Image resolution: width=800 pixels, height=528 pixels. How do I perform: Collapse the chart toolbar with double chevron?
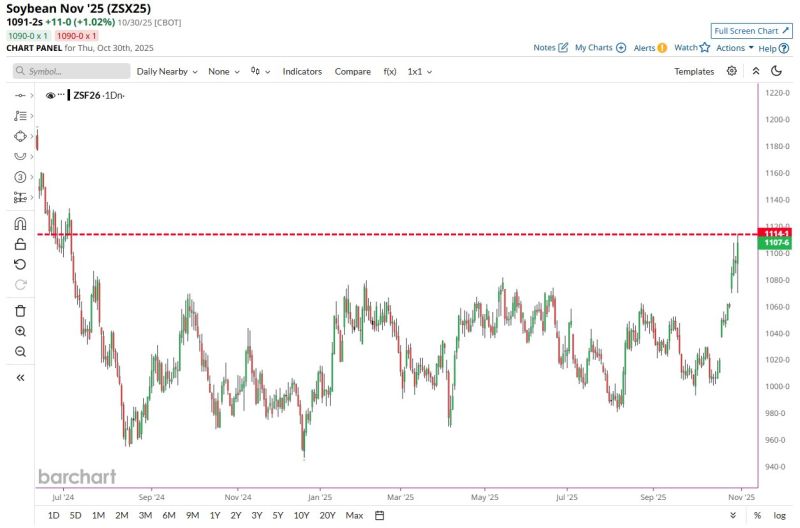point(756,71)
